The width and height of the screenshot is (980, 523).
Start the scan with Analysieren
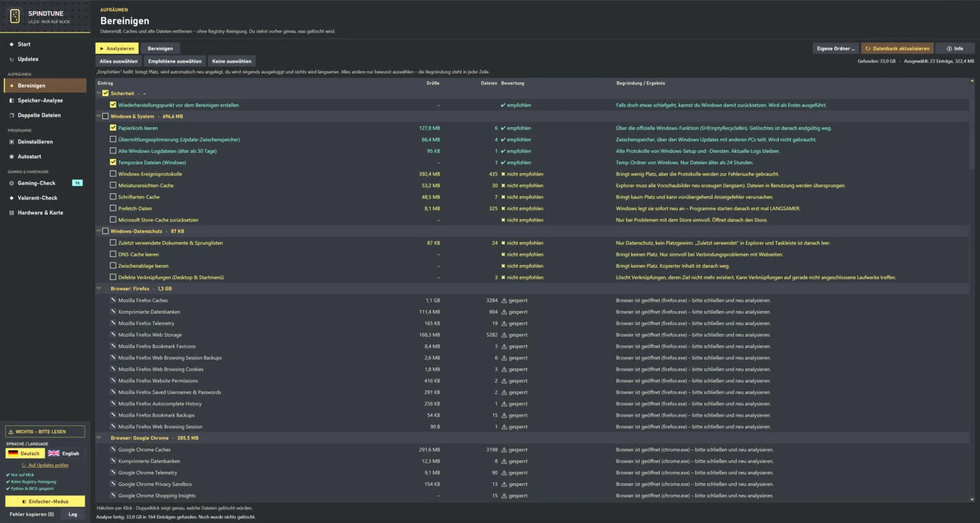tap(116, 48)
